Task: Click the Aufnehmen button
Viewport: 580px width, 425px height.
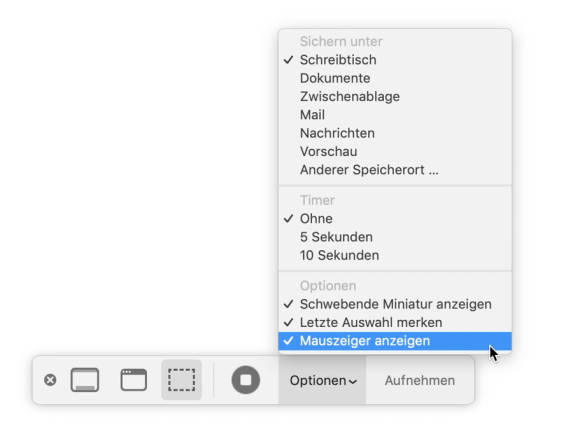Action: point(420,380)
